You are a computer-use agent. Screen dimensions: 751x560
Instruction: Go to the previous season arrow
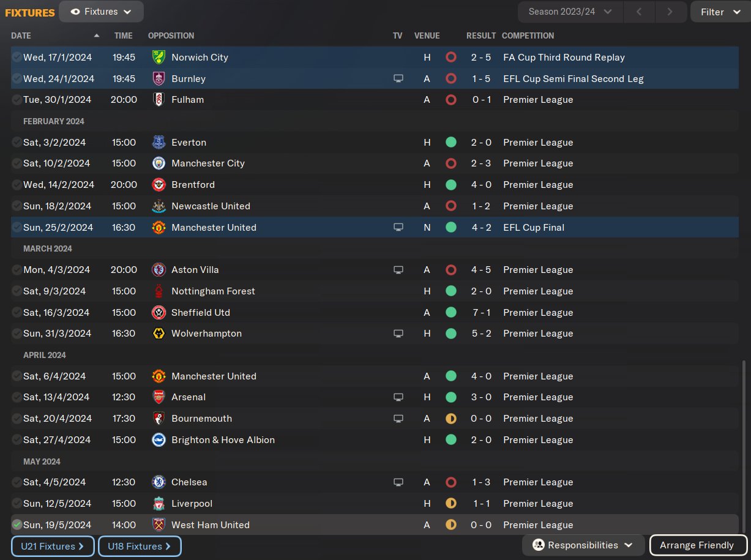click(x=638, y=12)
